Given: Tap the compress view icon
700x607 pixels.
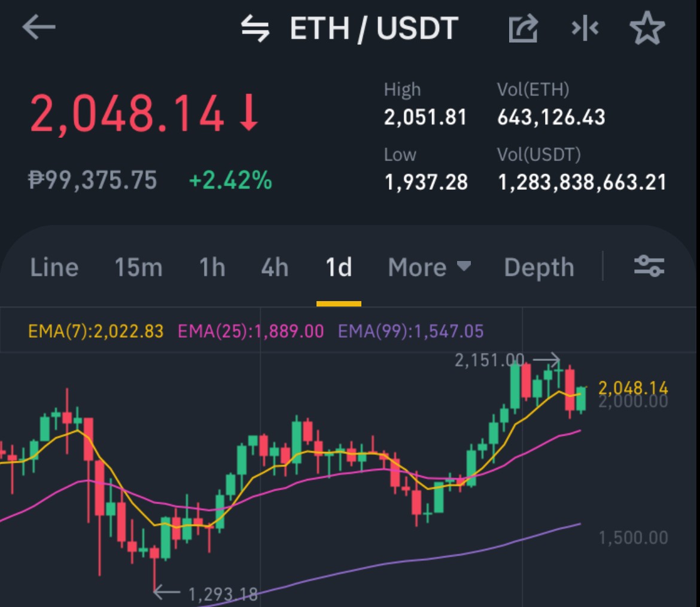Looking at the screenshot, I should pos(585,28).
